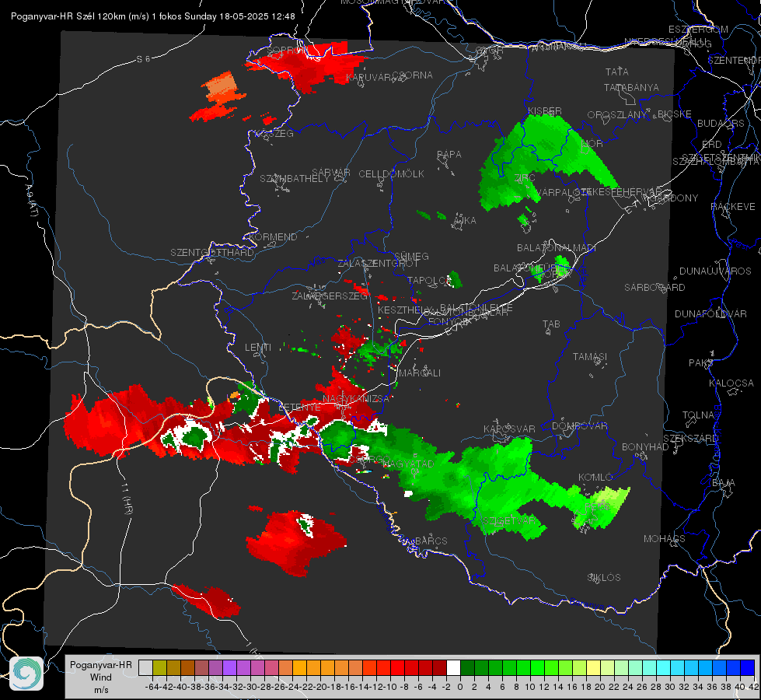This screenshot has height=700, width=761.
Task: Click the TATA city label
Action: point(617,72)
